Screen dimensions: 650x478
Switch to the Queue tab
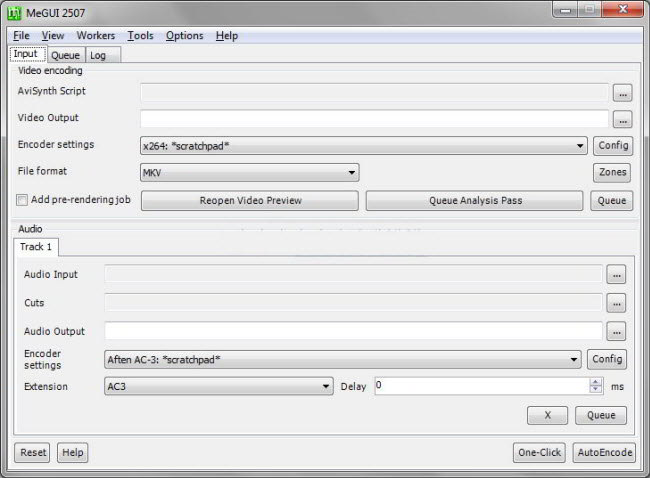point(65,55)
